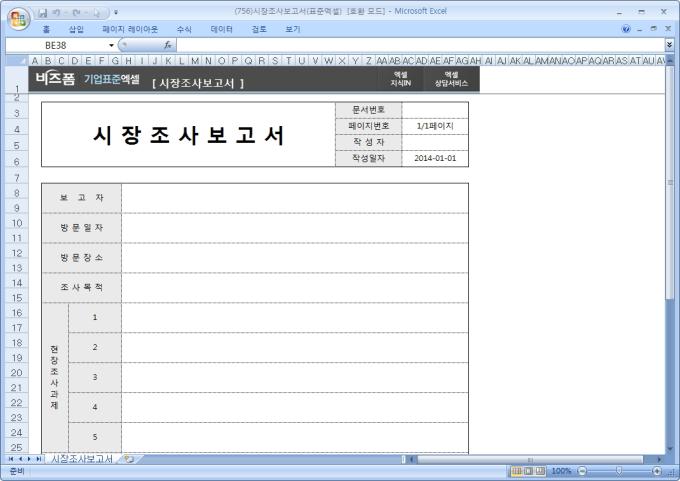Viewport: 680px width, 481px height.
Task: Click the Select All corner of the sheet
Action: point(17,60)
